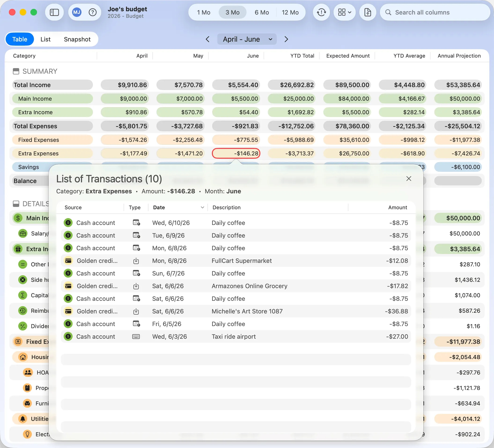This screenshot has width=494, height=448.
Task: Focus the Search all columns field
Action: click(435, 12)
